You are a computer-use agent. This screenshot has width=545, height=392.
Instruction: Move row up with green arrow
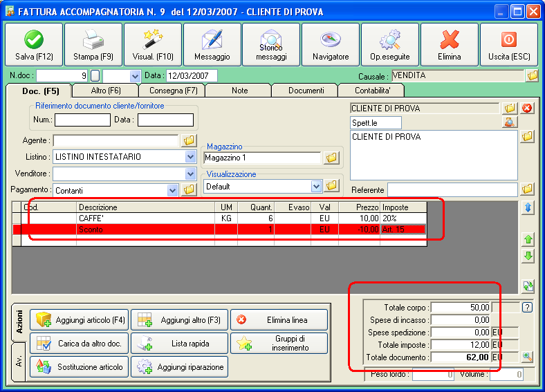[528, 239]
